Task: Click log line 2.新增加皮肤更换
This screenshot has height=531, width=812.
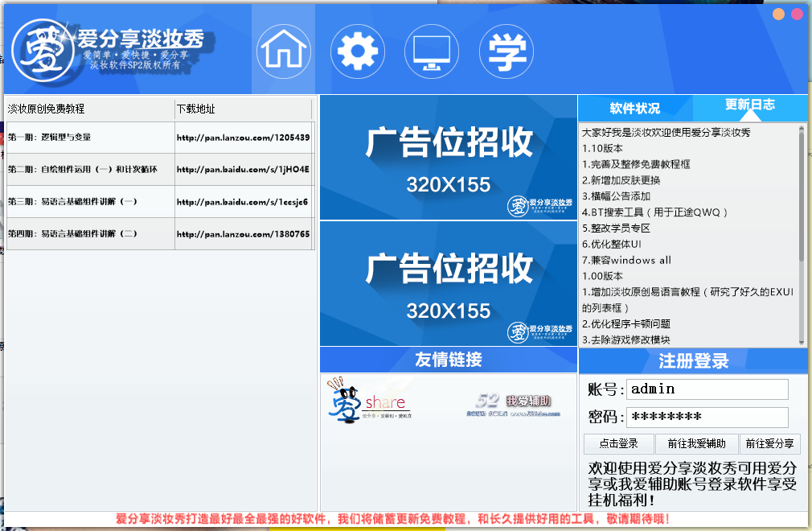Action: [x=621, y=180]
